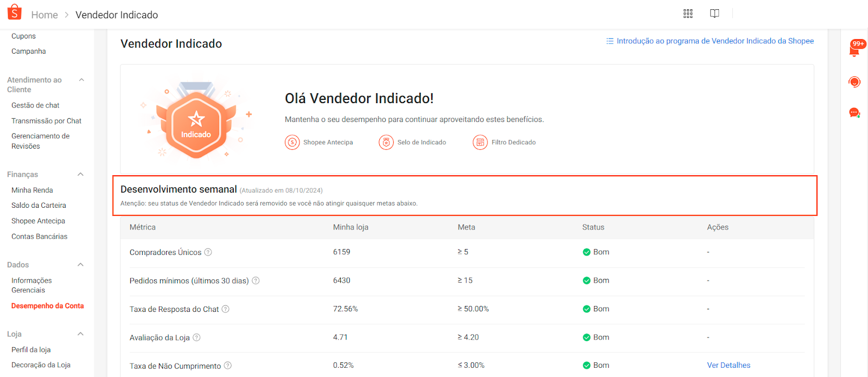Open Introdução ao programa de Vendedor Indicado link

click(x=715, y=41)
